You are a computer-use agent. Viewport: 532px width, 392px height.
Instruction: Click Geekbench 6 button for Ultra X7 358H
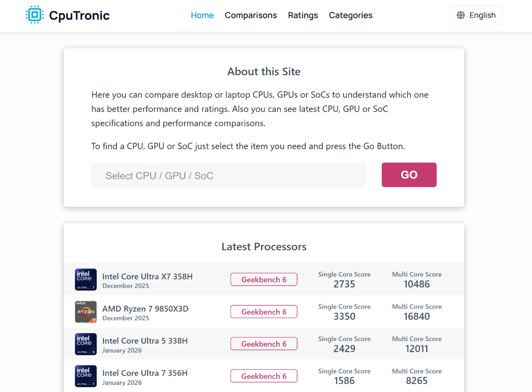point(264,279)
